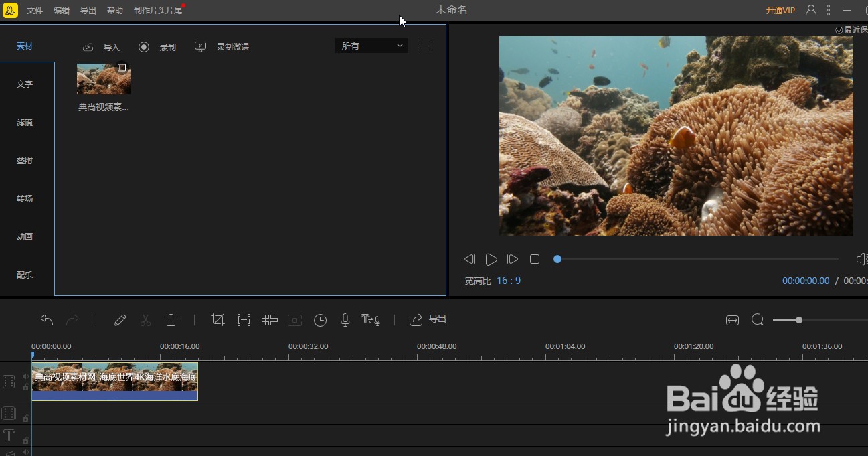Open the 文件 menu

point(35,11)
